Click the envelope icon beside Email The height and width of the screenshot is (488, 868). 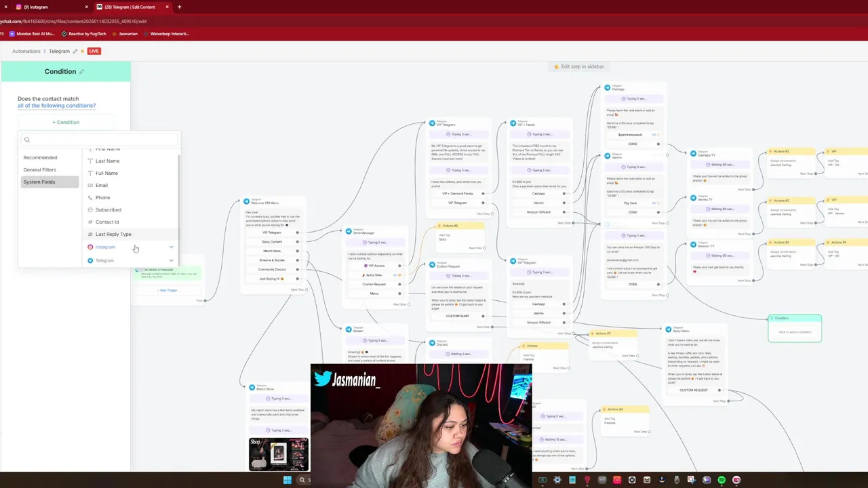click(x=90, y=186)
